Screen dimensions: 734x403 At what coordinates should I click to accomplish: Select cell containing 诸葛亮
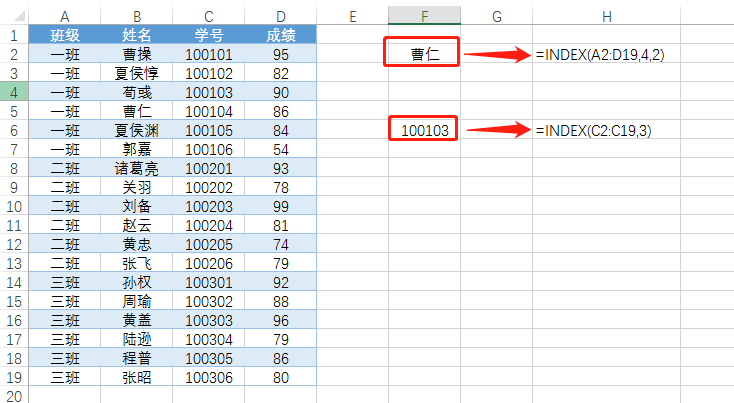(x=137, y=169)
